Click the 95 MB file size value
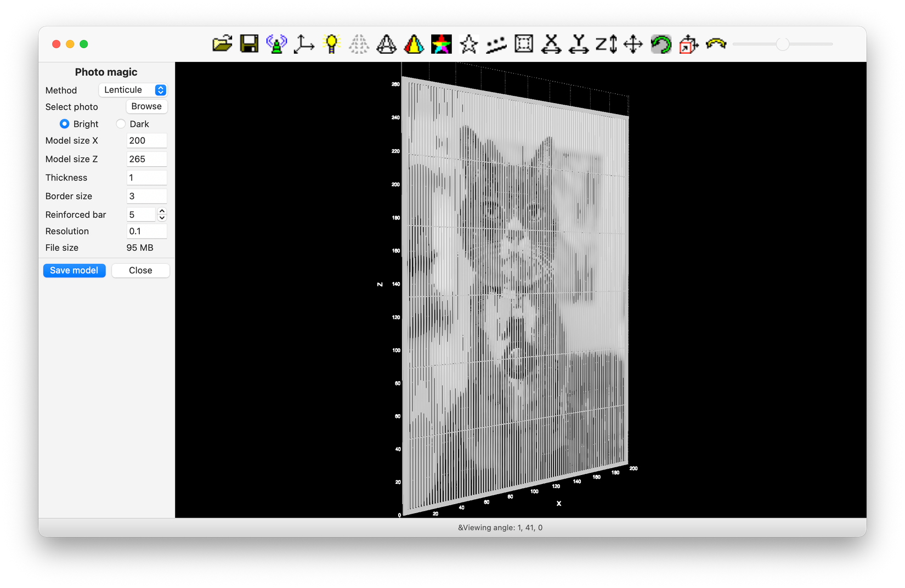Viewport: 905px width, 588px height. [140, 248]
